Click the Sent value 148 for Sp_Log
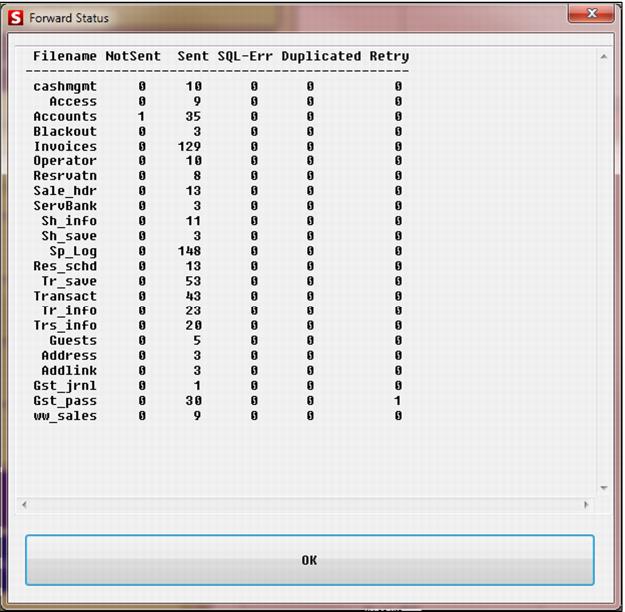Screen dimensions: 625x612 [x=189, y=251]
